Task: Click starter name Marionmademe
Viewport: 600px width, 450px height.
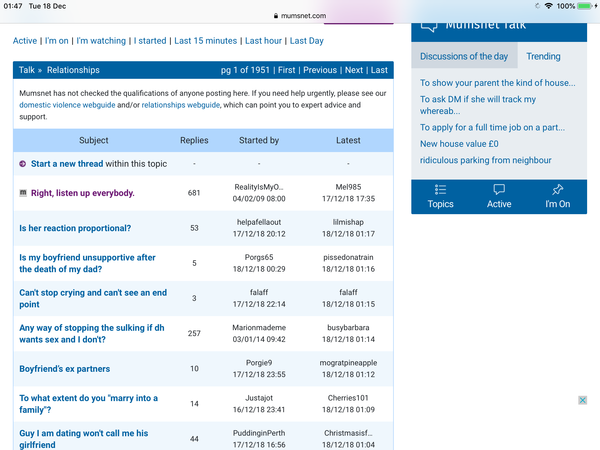Action: click(x=259, y=328)
